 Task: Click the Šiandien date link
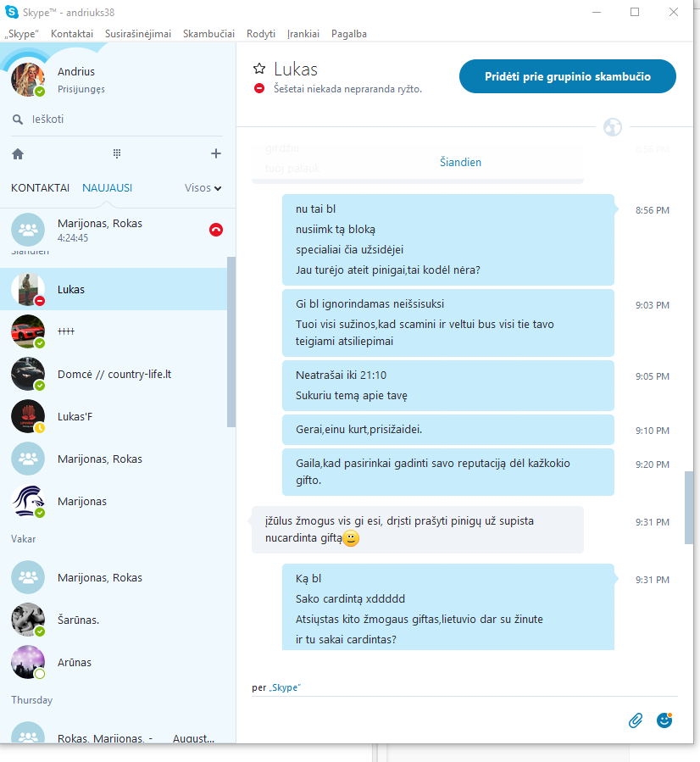click(460, 162)
